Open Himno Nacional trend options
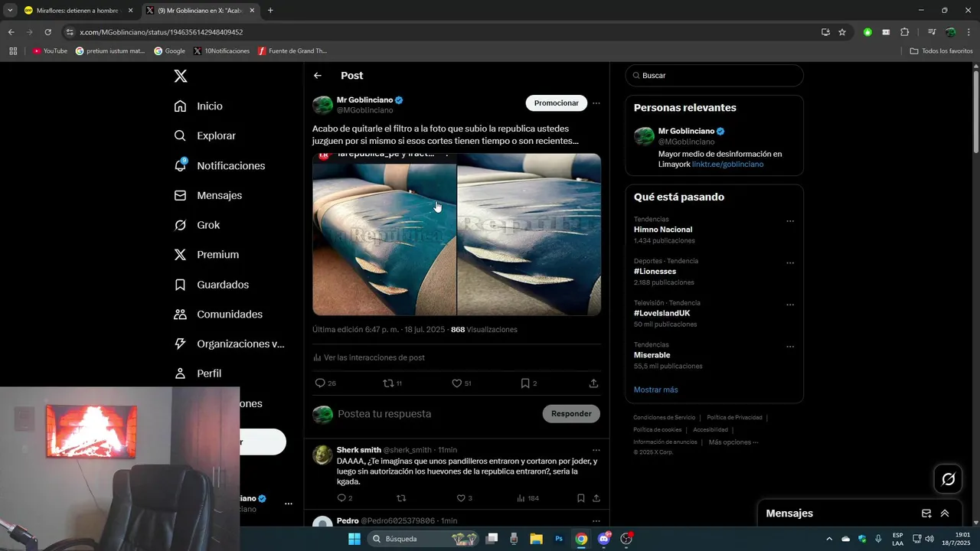Screen dimensions: 980x551 [x=790, y=221]
